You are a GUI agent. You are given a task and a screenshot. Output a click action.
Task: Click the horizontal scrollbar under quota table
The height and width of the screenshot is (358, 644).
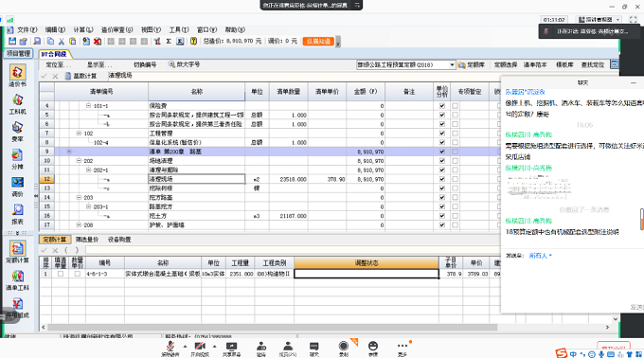(273, 327)
